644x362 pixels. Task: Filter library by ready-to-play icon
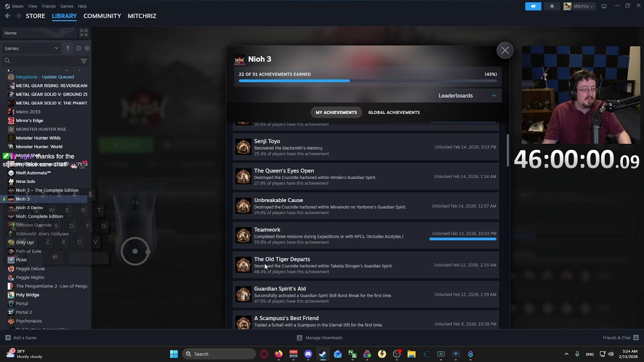(x=87, y=48)
